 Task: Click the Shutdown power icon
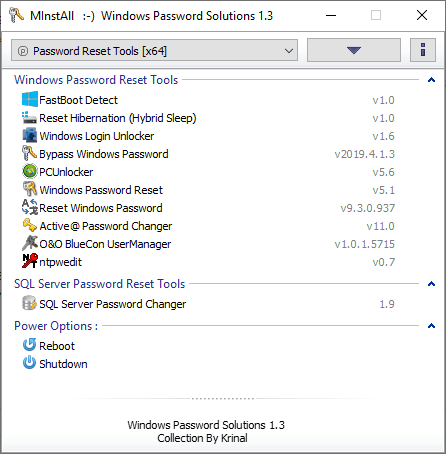tap(30, 363)
